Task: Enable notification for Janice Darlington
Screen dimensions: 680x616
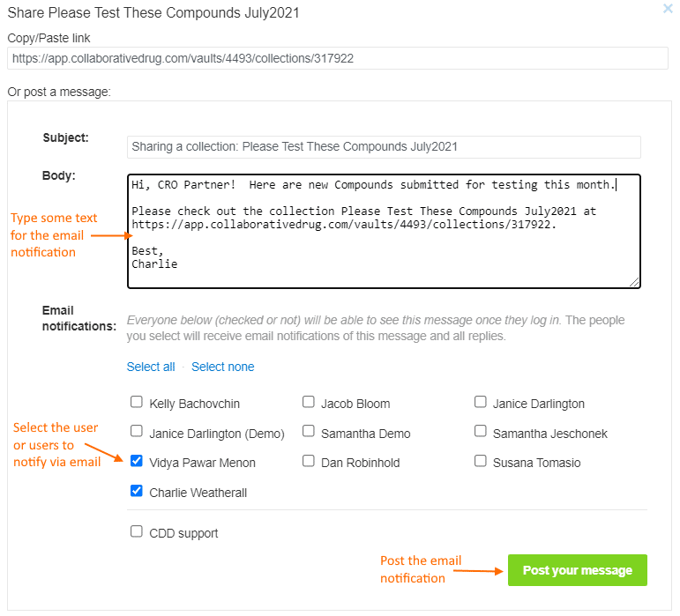Action: 480,402
